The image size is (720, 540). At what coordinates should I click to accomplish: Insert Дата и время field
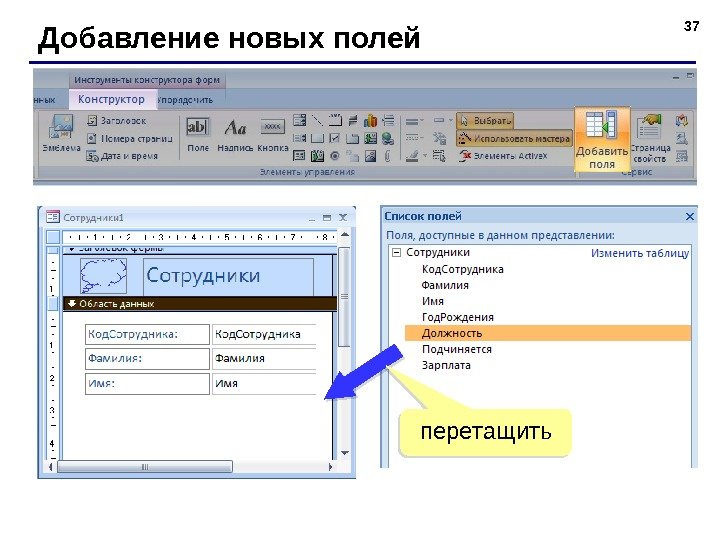(x=122, y=156)
